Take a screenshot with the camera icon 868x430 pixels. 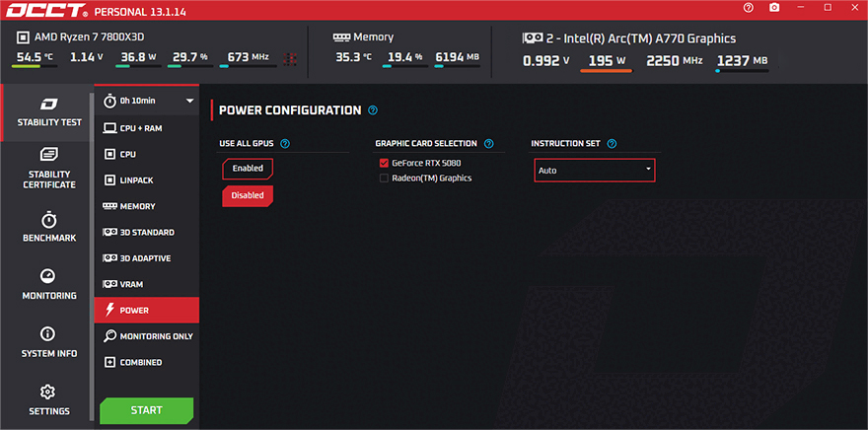point(774,8)
